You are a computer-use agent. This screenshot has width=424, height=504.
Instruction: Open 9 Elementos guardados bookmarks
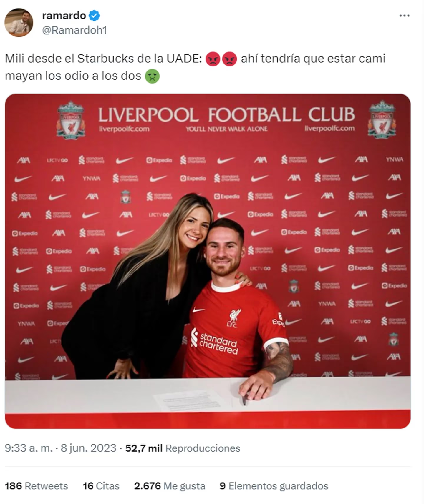pos(274,486)
